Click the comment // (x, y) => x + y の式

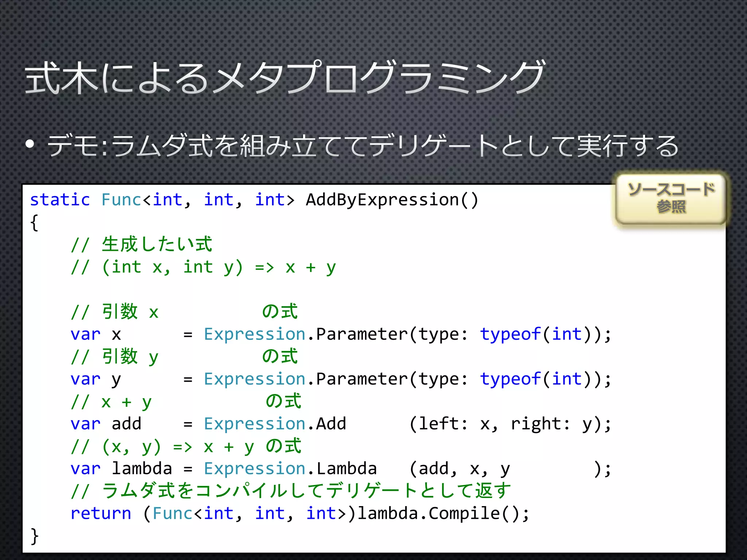click(186, 446)
